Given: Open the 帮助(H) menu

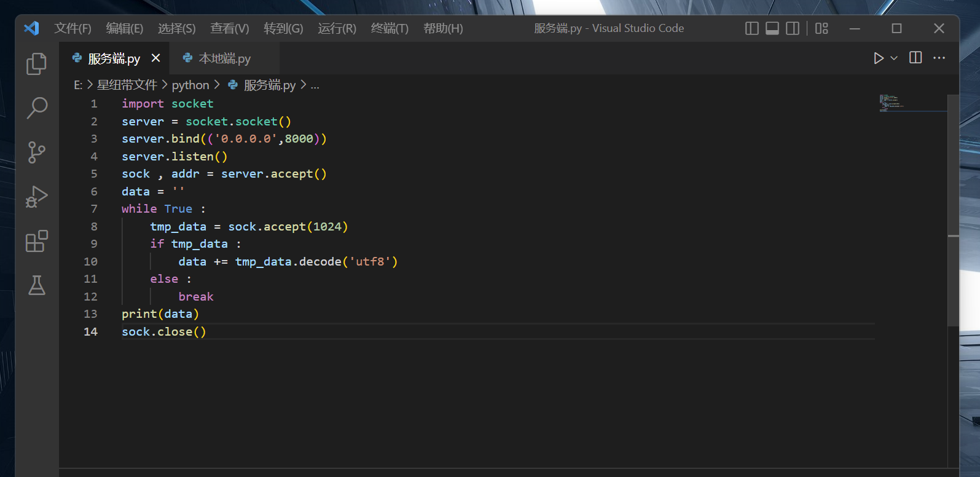Looking at the screenshot, I should pyautogui.click(x=443, y=28).
